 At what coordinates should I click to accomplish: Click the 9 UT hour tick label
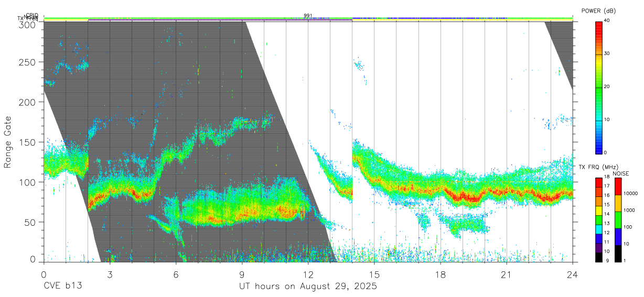242,274
